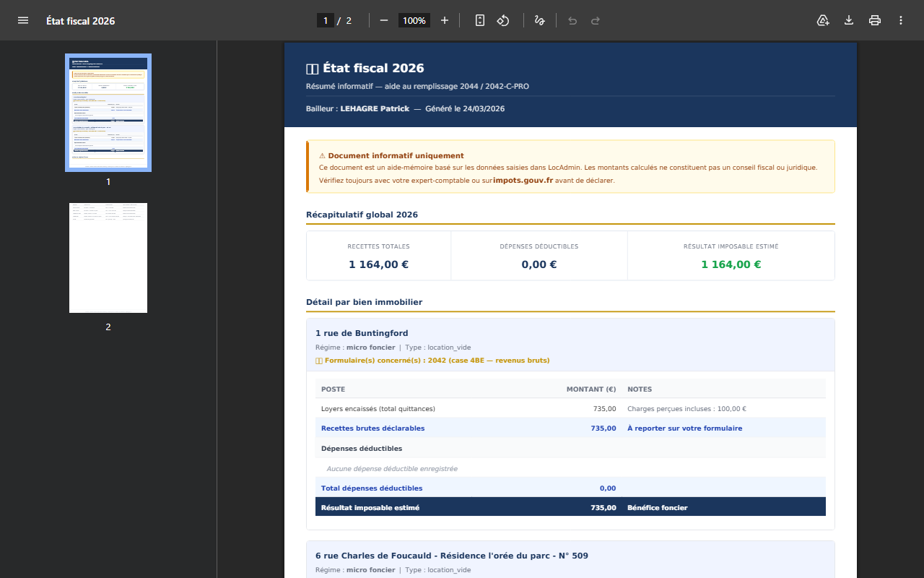This screenshot has width=924, height=578.
Task: Click the 100% zoom level field
Action: tap(414, 20)
